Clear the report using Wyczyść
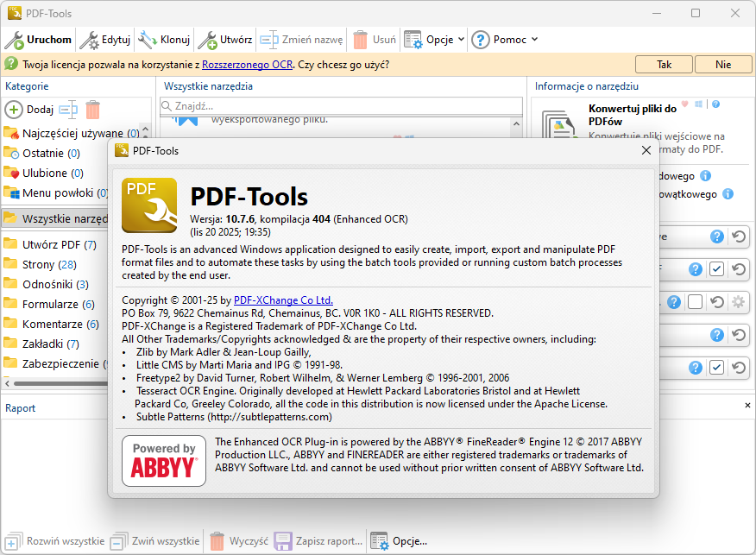The height and width of the screenshot is (555, 756). click(239, 541)
